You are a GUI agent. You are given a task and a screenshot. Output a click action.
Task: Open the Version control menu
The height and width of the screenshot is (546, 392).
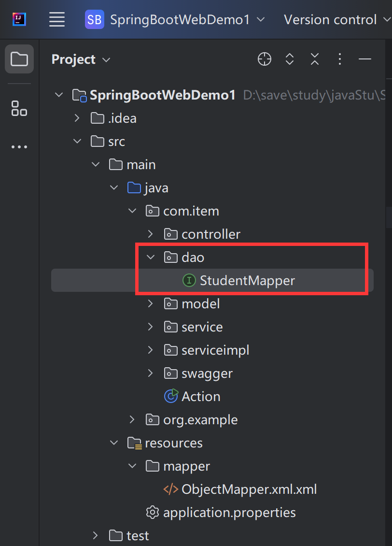coord(336,20)
